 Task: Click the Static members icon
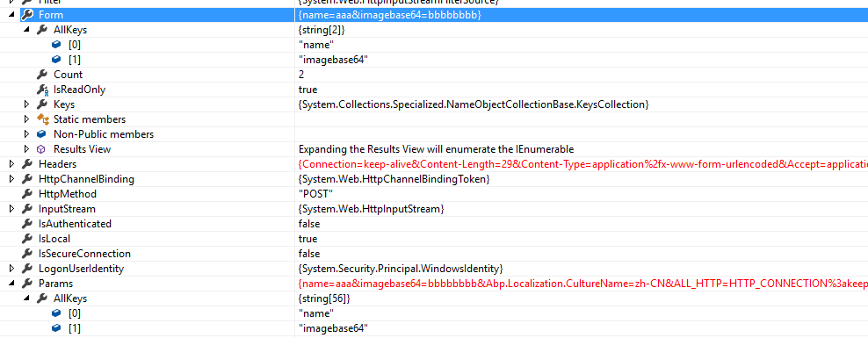coord(42,119)
